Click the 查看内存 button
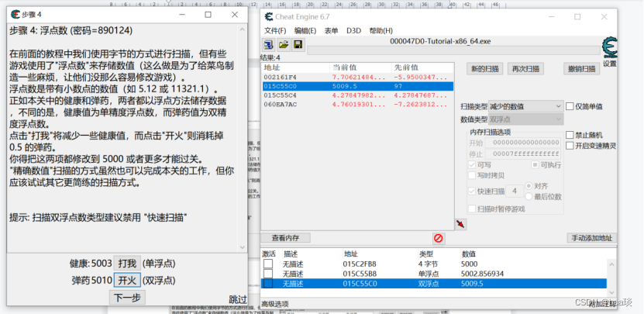Image resolution: width=644 pixels, height=314 pixels. 285,238
